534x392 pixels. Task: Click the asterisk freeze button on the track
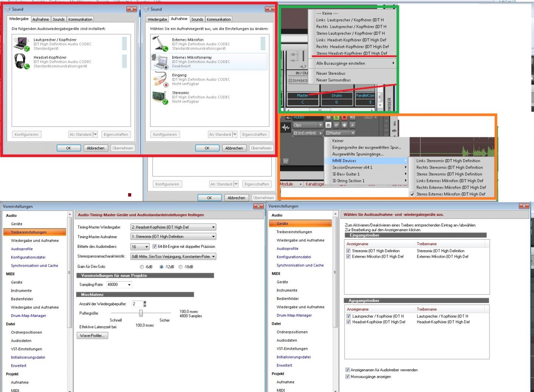click(x=344, y=125)
